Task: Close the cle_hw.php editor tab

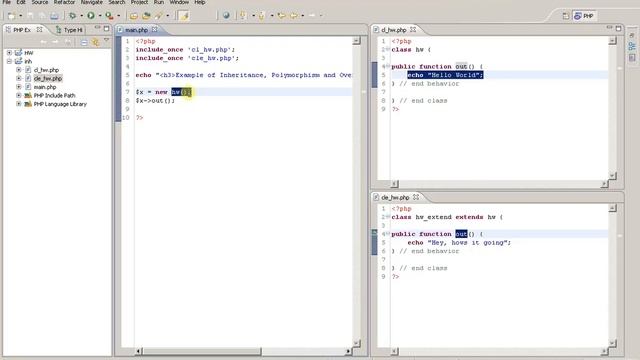Action: [416, 197]
